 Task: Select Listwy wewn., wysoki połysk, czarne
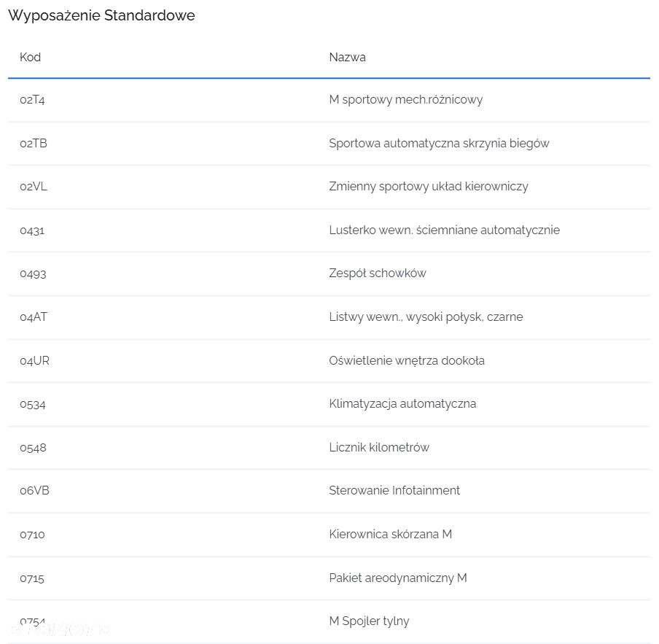(x=426, y=317)
